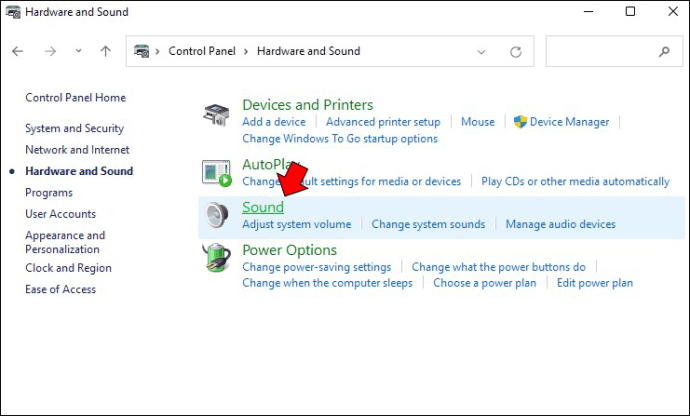Viewport: 690px width, 416px height.
Task: Click the Sound speaker icon
Action: tap(217, 215)
